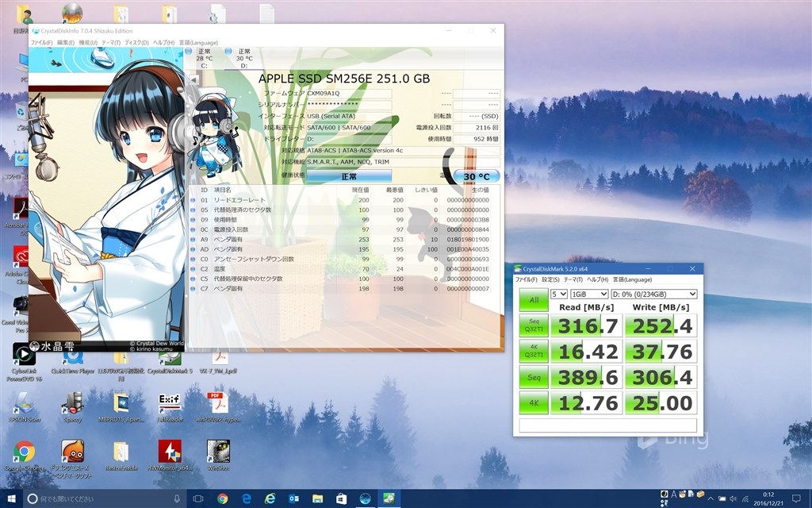Click the 252.4 sequential write result

click(661, 325)
